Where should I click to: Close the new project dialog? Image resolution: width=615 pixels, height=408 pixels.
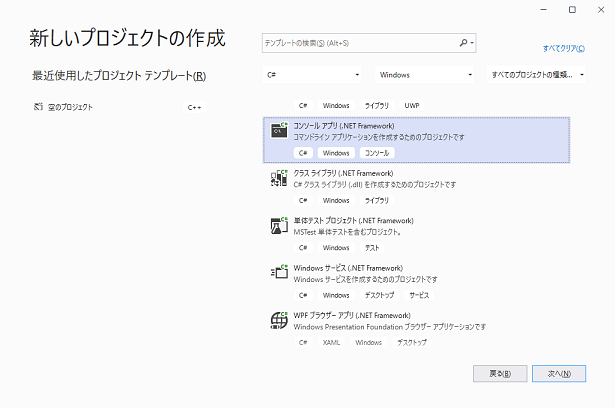coord(601,9)
